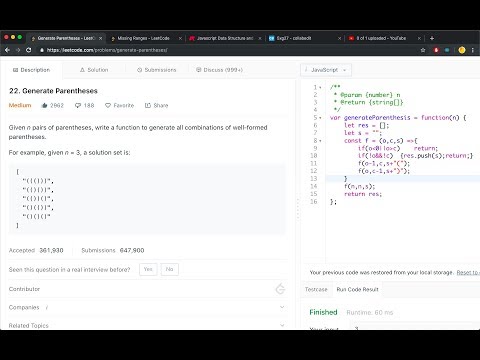
Task: Switch to Missing Ranges LeetCode tab
Action: (143, 38)
